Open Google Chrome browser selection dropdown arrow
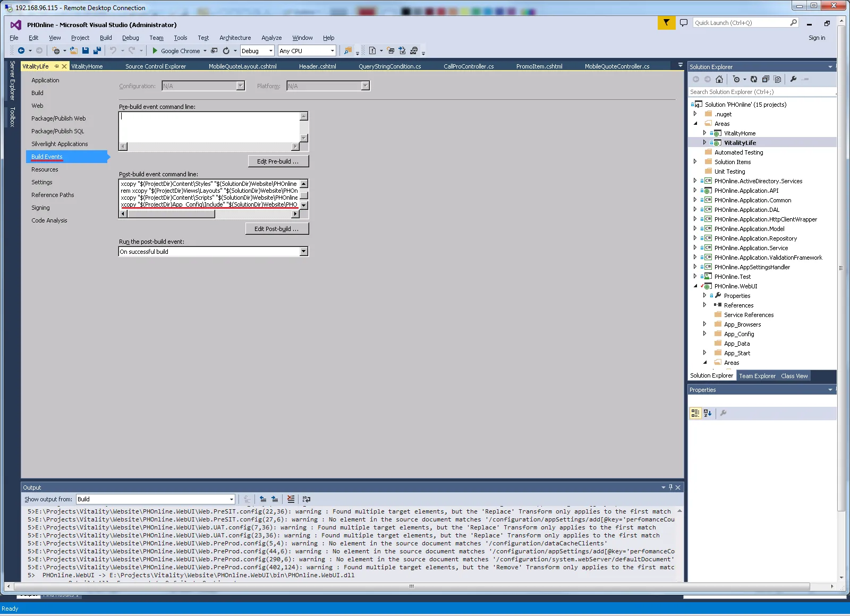Image resolution: width=850 pixels, height=616 pixels. 205,51
